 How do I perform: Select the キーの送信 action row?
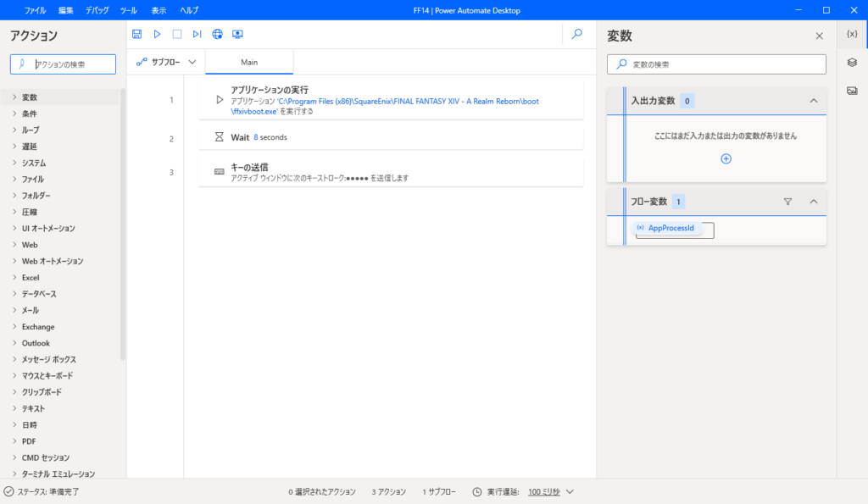391,172
